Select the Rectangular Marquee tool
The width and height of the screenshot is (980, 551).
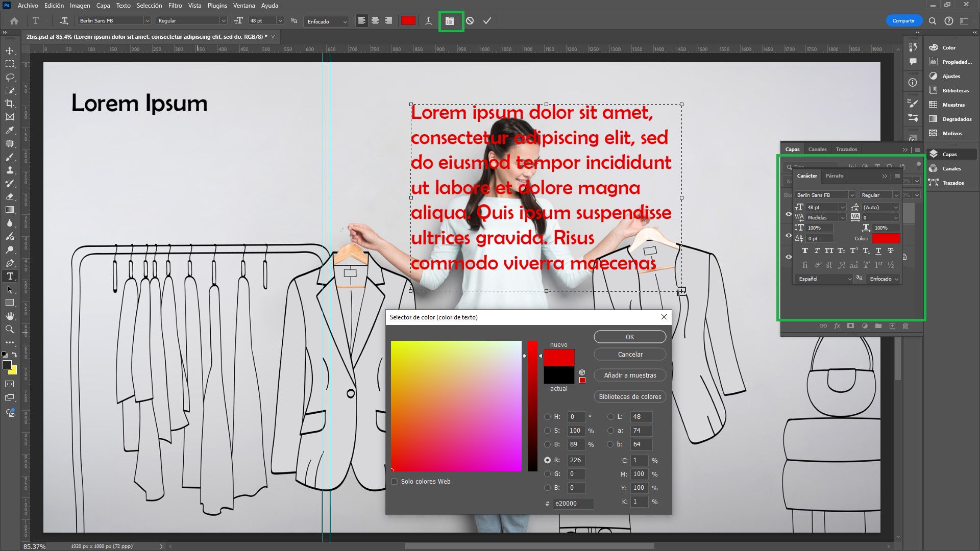[x=10, y=64]
